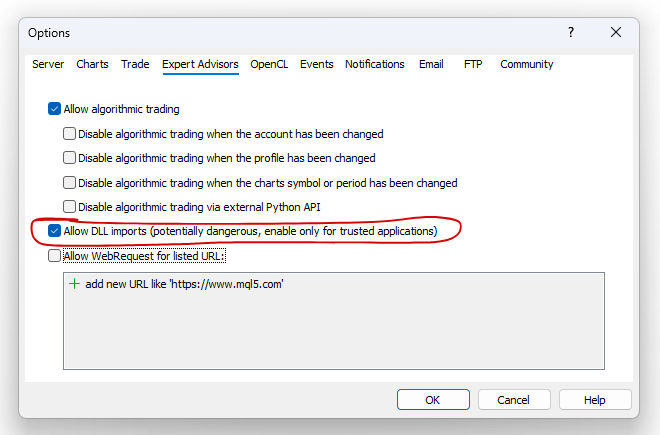Click the green plus add URL icon
The height and width of the screenshot is (435, 660).
[74, 284]
